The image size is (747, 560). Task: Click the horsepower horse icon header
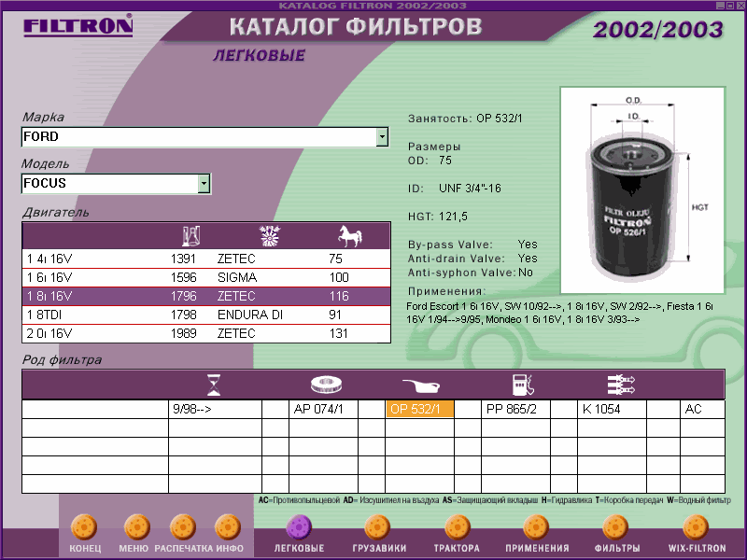350,236
